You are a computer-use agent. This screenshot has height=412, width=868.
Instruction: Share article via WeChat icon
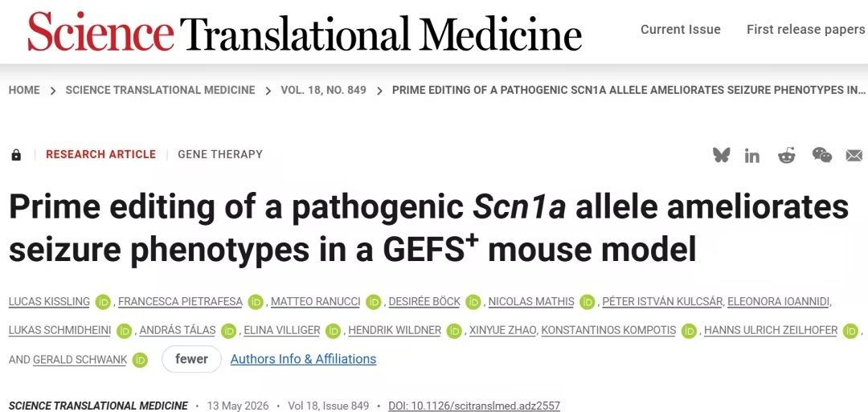(822, 155)
